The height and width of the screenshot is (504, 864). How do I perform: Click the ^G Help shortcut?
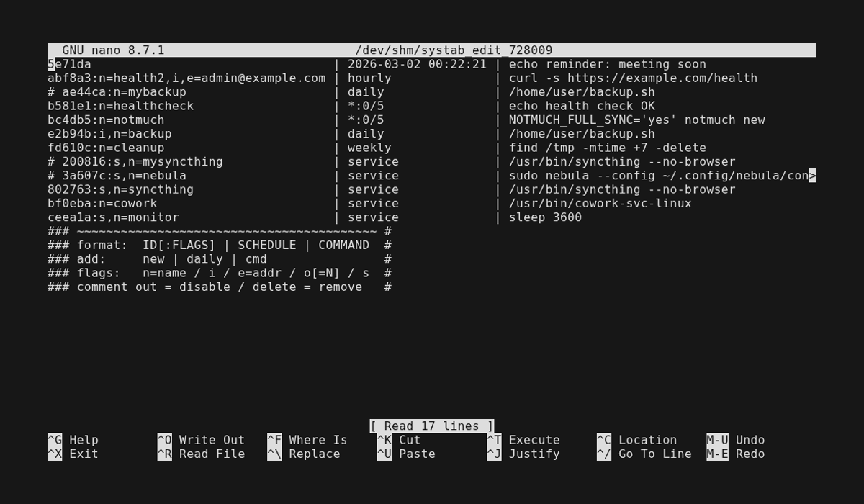tap(73, 440)
